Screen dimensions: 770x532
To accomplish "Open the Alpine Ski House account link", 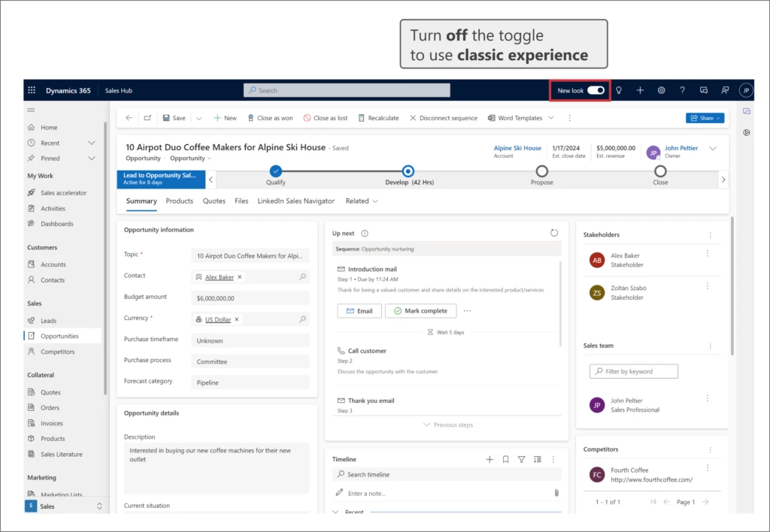I will (x=517, y=148).
